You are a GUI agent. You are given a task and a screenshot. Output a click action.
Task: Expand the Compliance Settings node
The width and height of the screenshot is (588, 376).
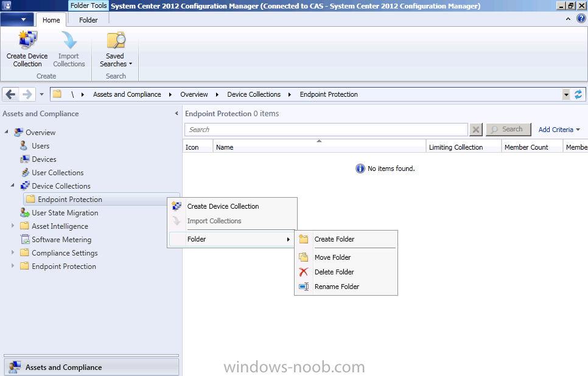12,252
